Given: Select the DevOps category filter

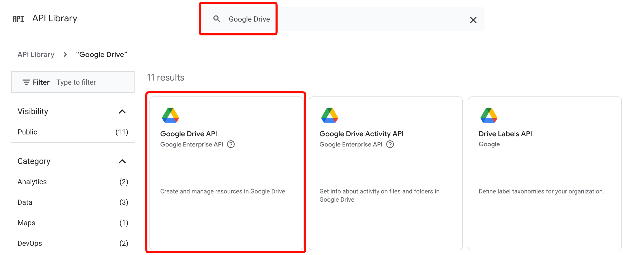Looking at the screenshot, I should click(x=30, y=243).
